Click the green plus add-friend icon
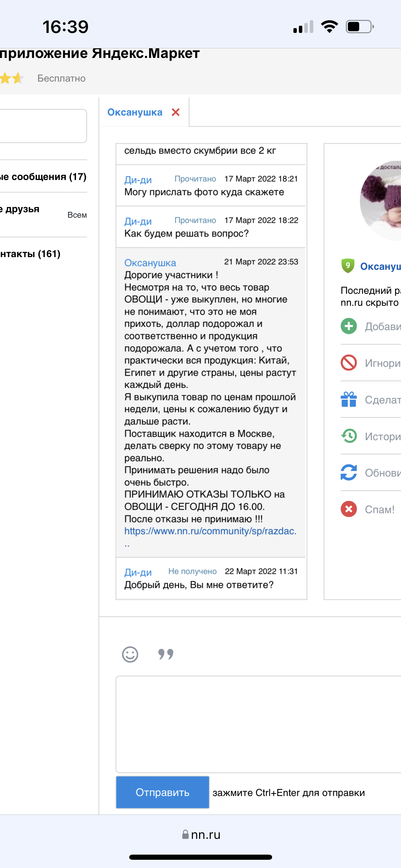 click(x=349, y=326)
